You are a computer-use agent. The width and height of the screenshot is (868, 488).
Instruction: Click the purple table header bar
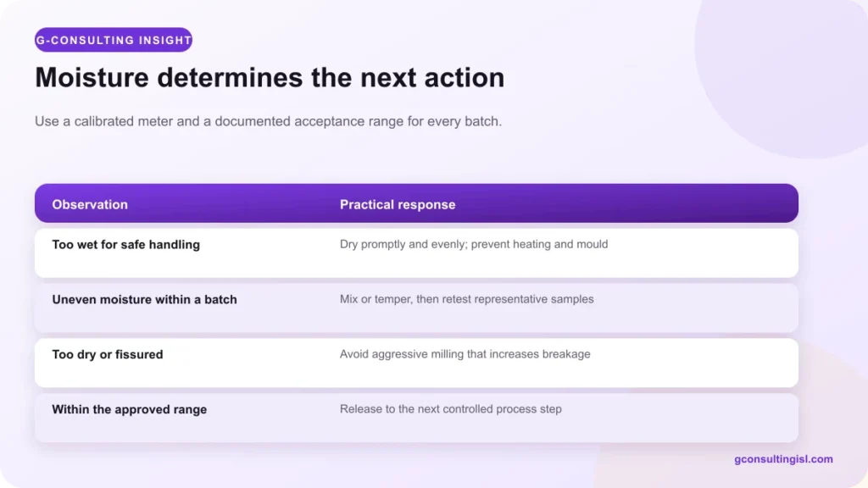416,203
